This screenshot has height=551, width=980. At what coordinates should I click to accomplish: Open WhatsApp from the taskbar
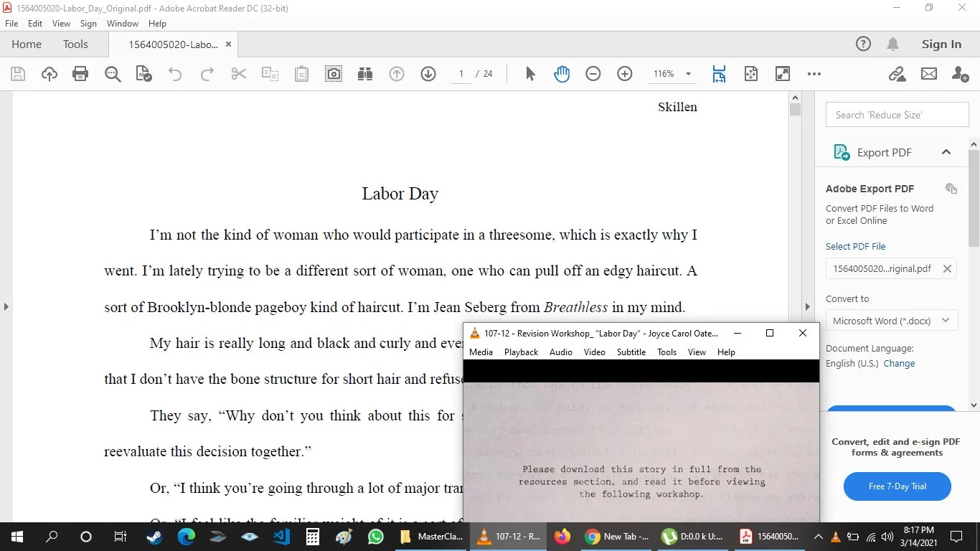(376, 536)
